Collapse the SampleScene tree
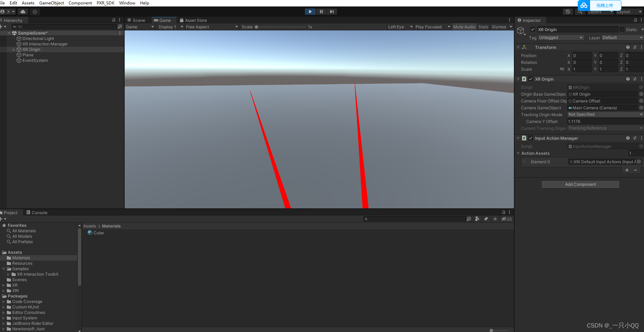Image resolution: width=644 pixels, height=332 pixels. pos(9,33)
